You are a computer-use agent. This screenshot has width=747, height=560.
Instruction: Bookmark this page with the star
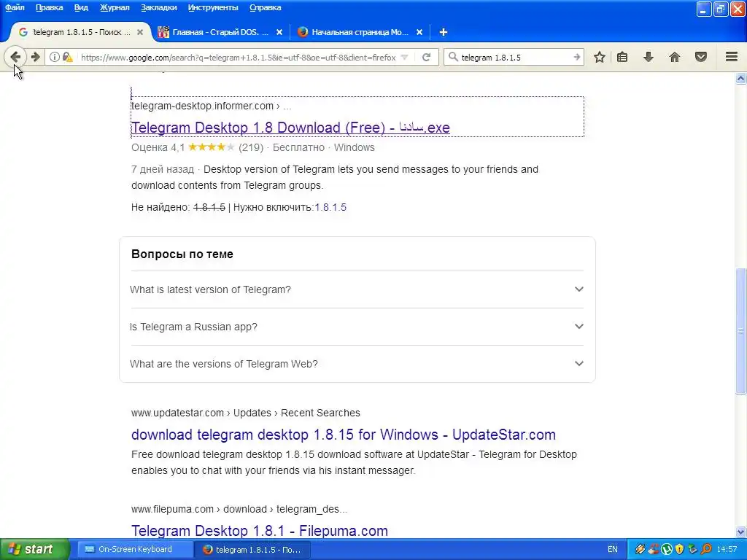click(600, 57)
